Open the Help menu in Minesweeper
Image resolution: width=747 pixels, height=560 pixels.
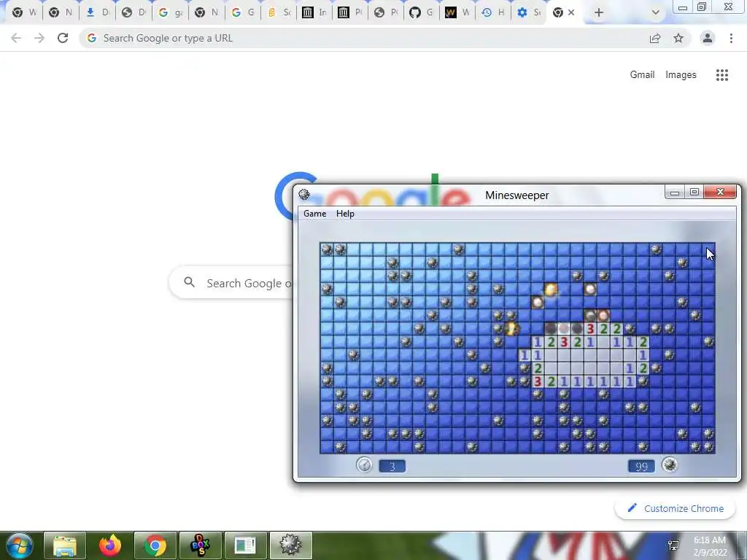point(345,214)
